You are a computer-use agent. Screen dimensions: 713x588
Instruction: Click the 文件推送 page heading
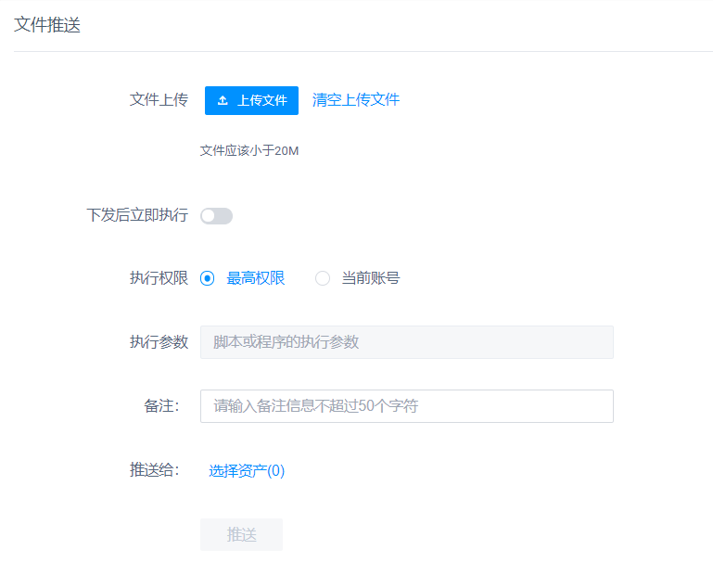(x=47, y=25)
